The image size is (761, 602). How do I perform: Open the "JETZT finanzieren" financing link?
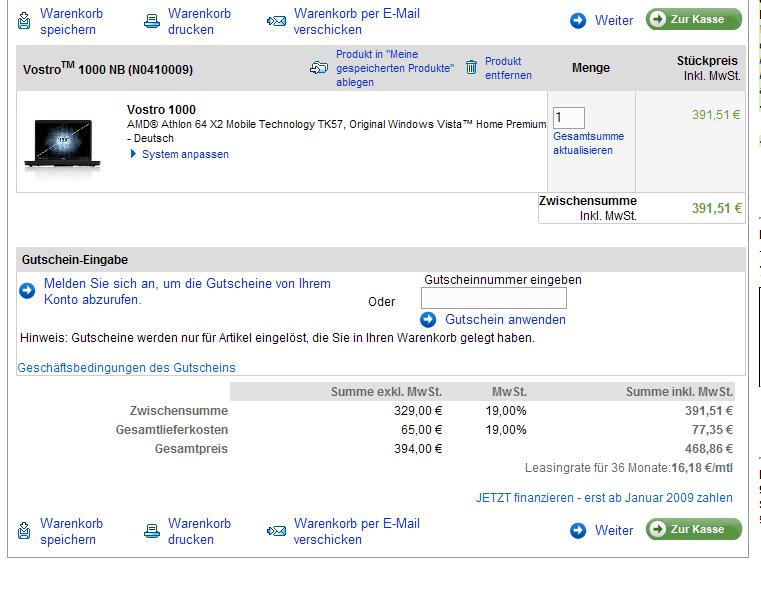tap(604, 497)
